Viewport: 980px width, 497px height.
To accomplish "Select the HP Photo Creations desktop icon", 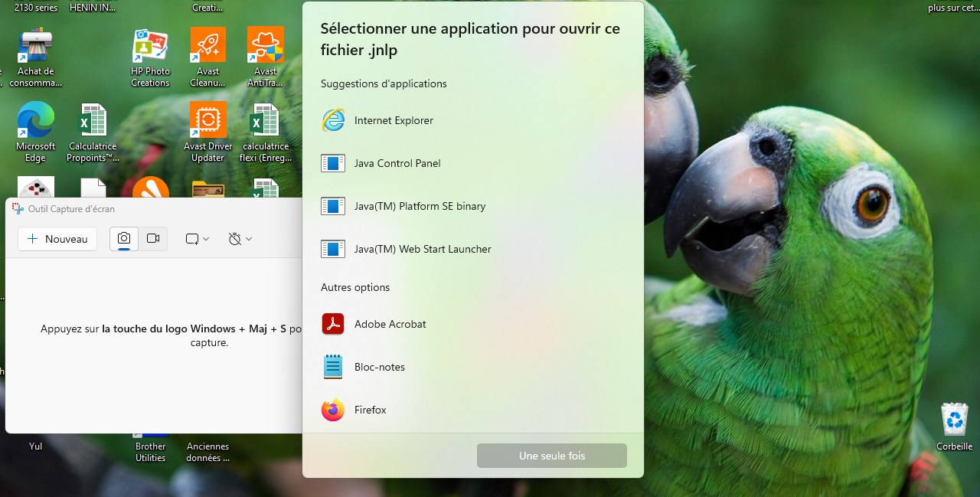I will coord(150,57).
